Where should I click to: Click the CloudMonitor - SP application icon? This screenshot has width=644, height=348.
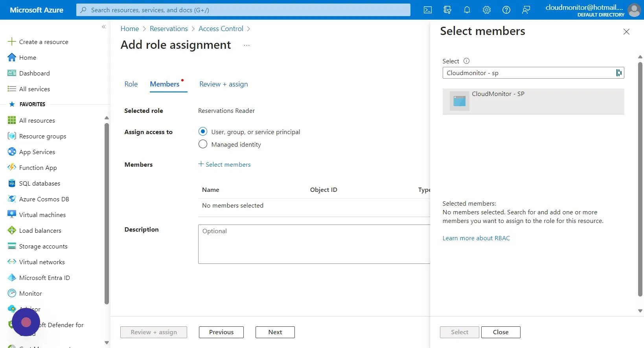point(460,101)
